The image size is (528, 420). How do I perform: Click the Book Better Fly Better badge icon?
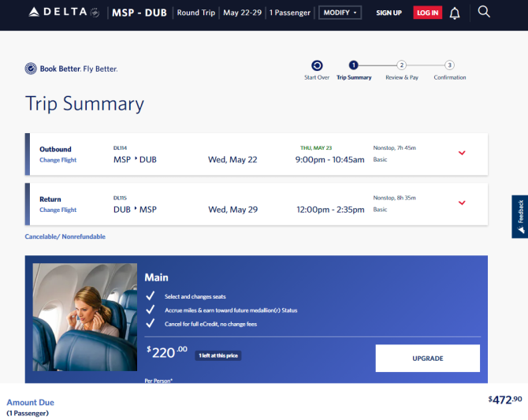(x=31, y=69)
